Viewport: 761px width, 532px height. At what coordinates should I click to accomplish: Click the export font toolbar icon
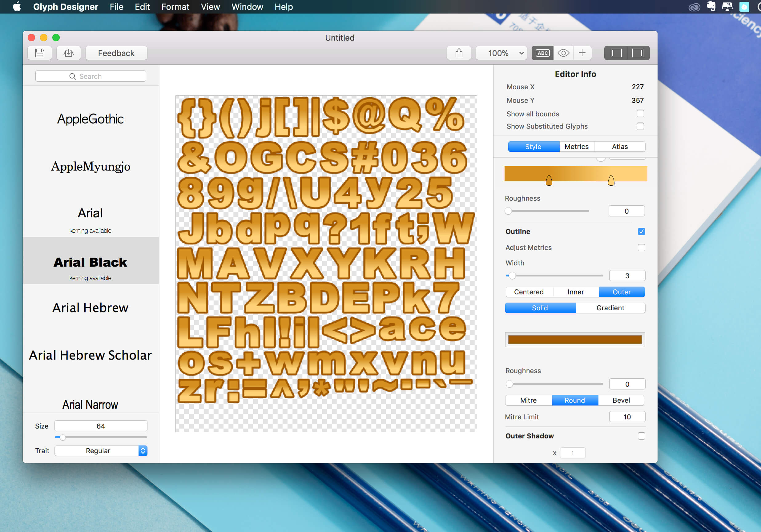click(x=69, y=53)
